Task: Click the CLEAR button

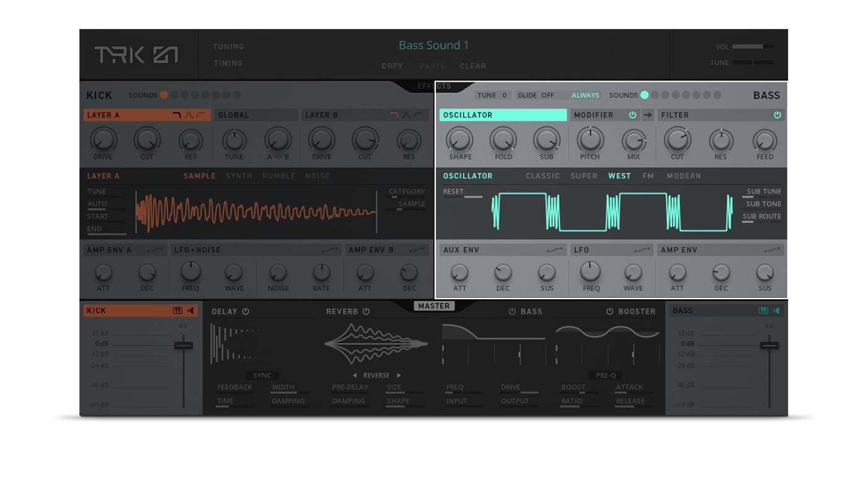Action: tap(473, 66)
